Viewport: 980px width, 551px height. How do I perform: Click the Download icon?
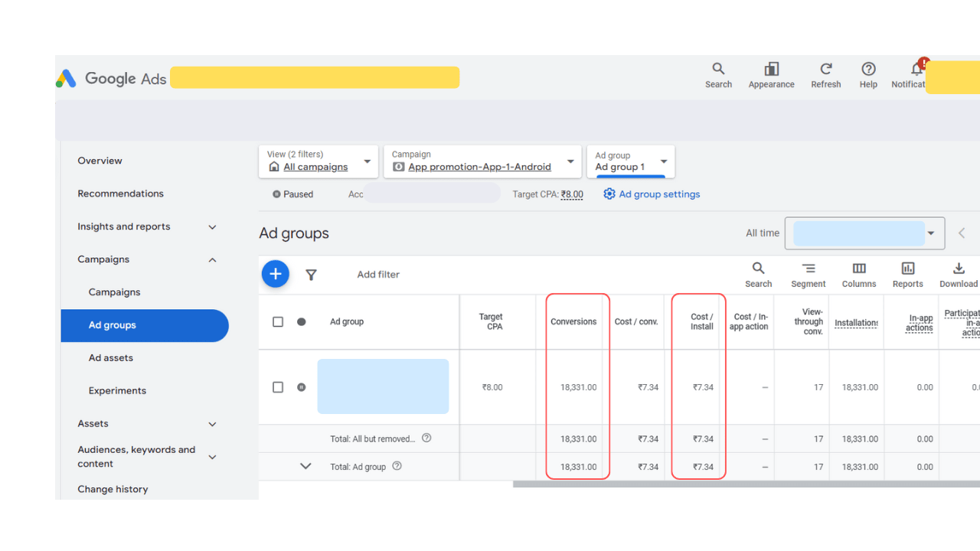tap(959, 269)
